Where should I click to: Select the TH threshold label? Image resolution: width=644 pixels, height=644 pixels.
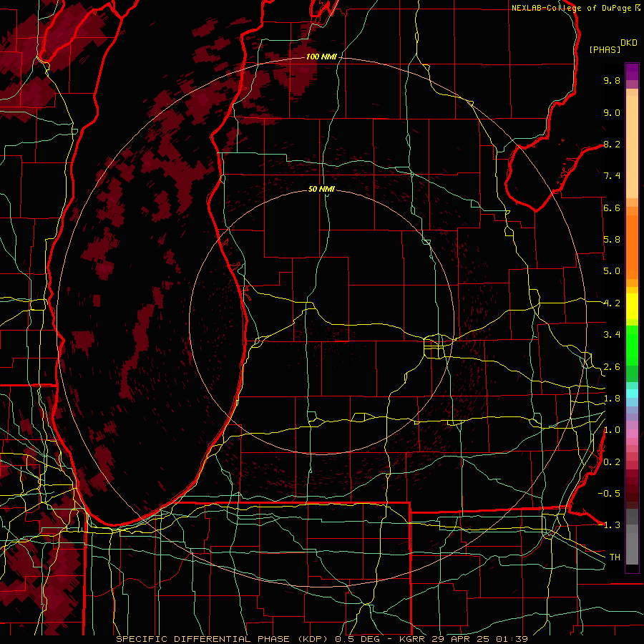pos(615,557)
